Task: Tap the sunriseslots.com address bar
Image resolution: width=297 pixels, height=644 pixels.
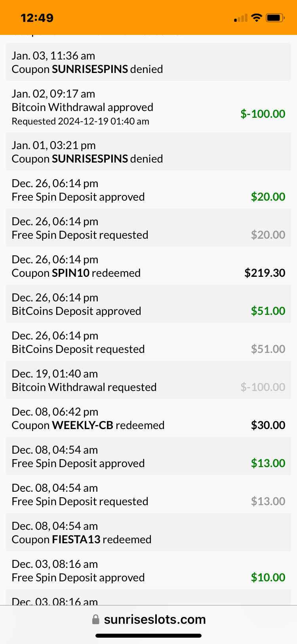Action: coord(154,619)
